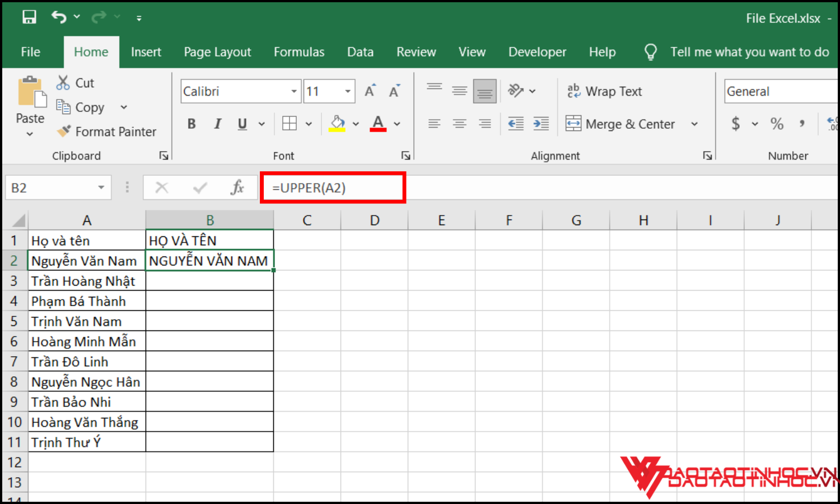Image resolution: width=840 pixels, height=504 pixels.
Task: Click the Save icon in title bar
Action: (29, 17)
